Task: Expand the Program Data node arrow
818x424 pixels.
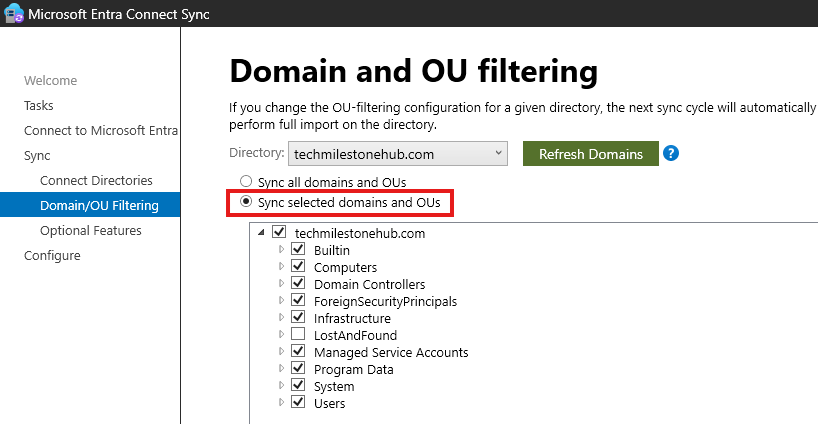Action: point(281,368)
